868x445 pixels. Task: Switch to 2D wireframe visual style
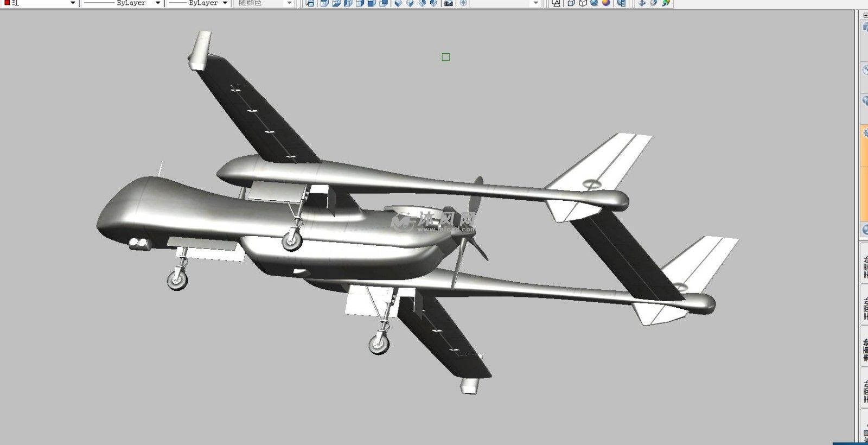tap(556, 3)
